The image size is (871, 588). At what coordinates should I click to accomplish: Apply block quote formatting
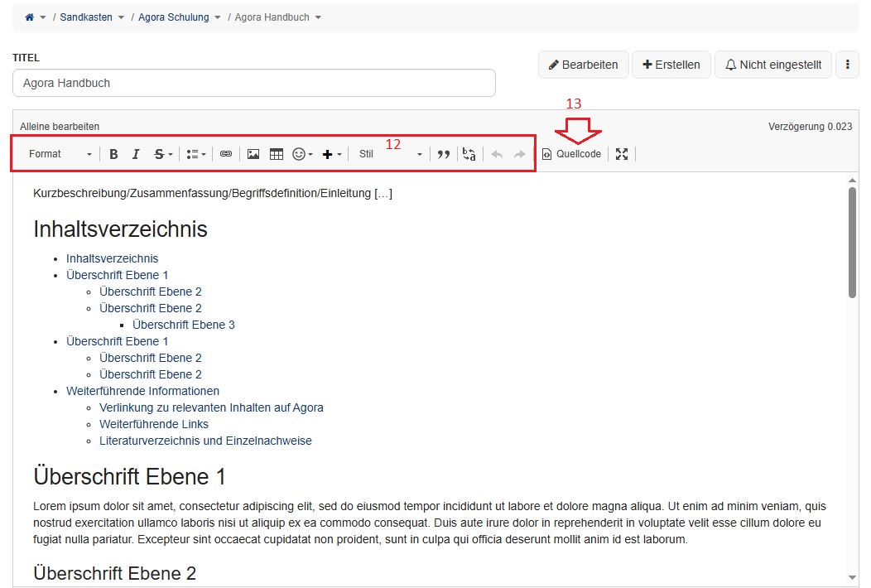444,154
